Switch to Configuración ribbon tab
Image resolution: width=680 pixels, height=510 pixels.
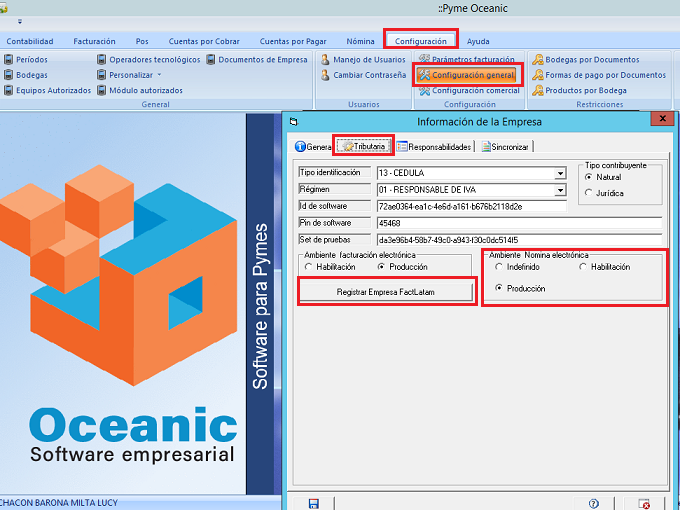click(x=420, y=41)
